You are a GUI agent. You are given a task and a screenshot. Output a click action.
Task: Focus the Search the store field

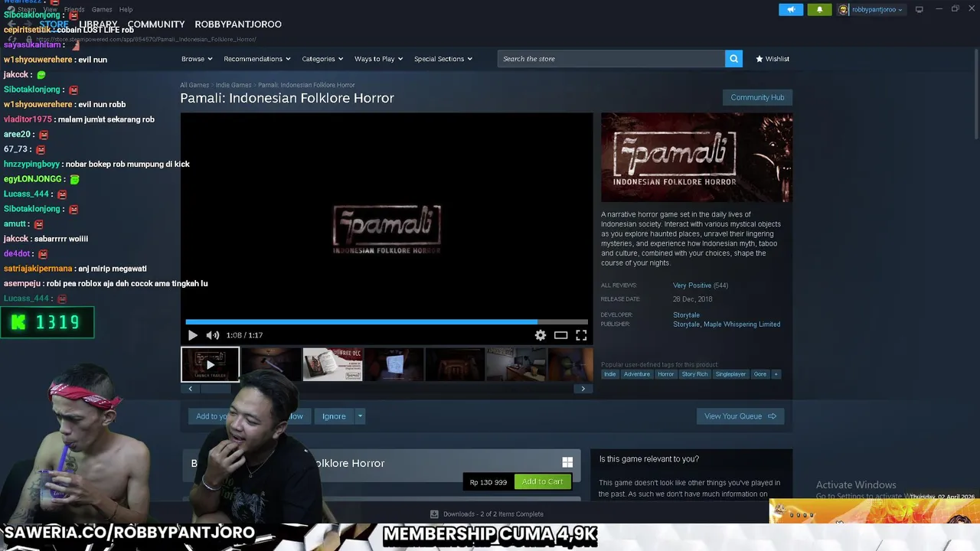pyautogui.click(x=611, y=59)
